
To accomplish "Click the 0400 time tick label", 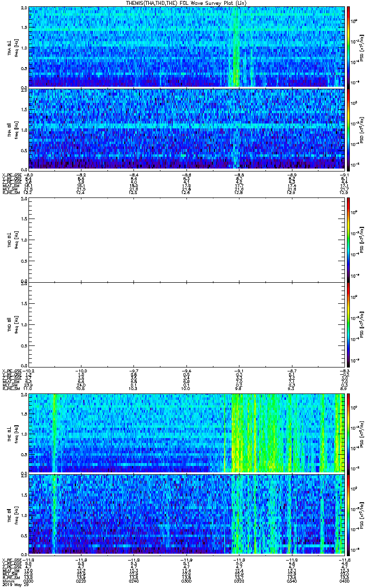I will (343, 581).
